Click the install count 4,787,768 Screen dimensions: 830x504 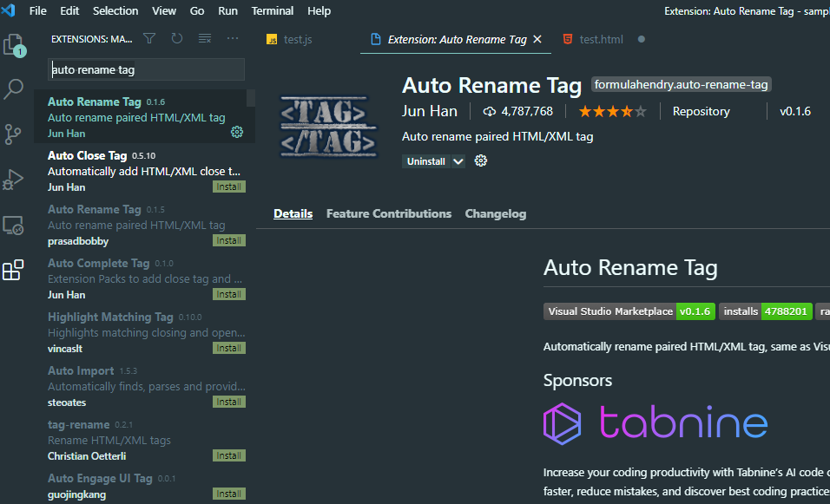(x=518, y=112)
